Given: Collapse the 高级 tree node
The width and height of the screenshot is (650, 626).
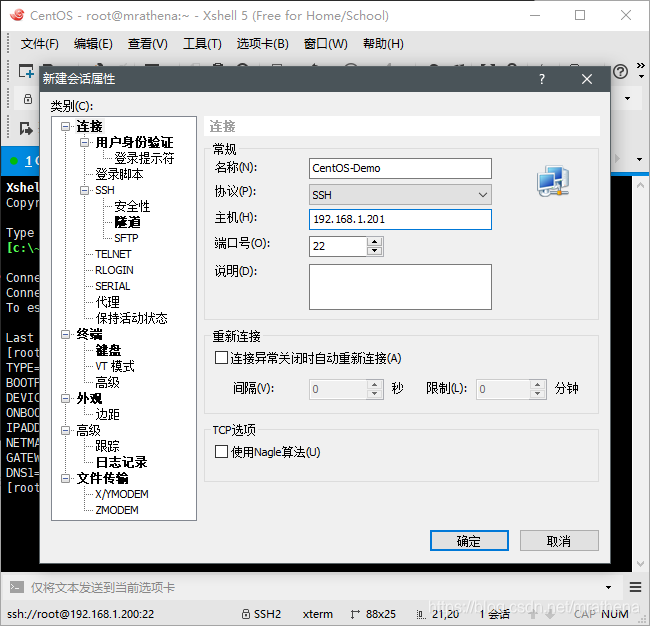Looking at the screenshot, I should point(65,430).
